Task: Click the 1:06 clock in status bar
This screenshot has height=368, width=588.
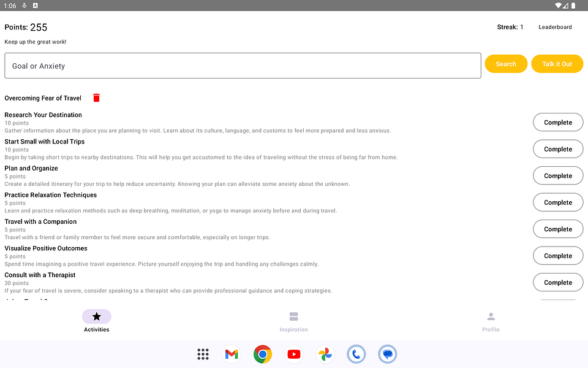Action: pos(10,6)
